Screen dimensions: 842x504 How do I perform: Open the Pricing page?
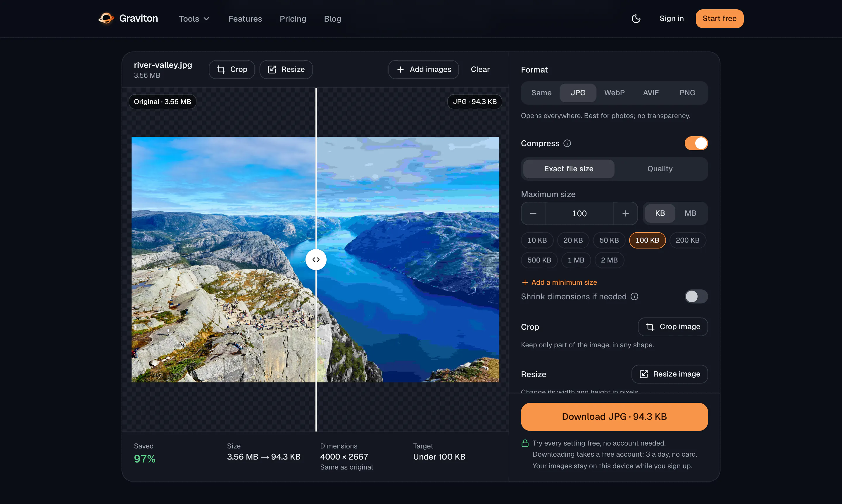click(293, 19)
